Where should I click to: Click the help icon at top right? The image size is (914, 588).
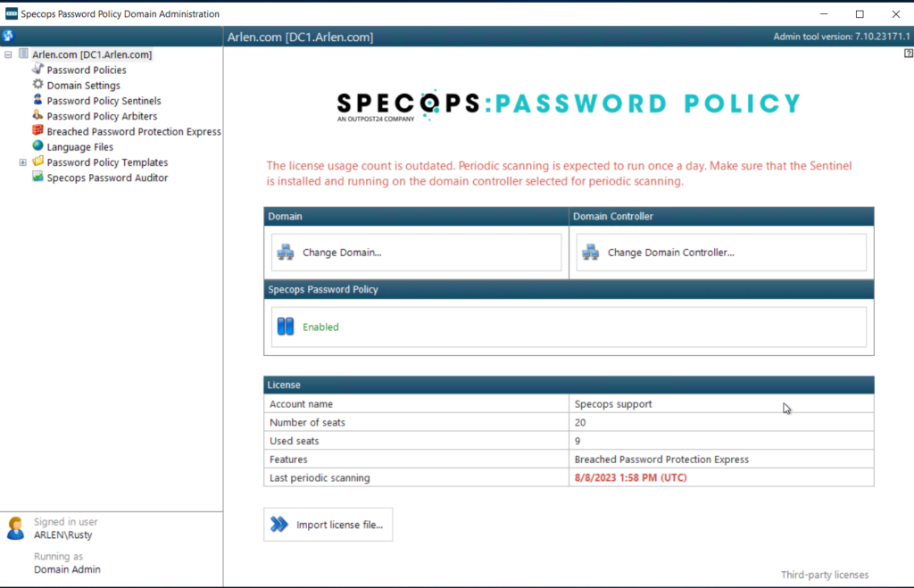point(908,53)
